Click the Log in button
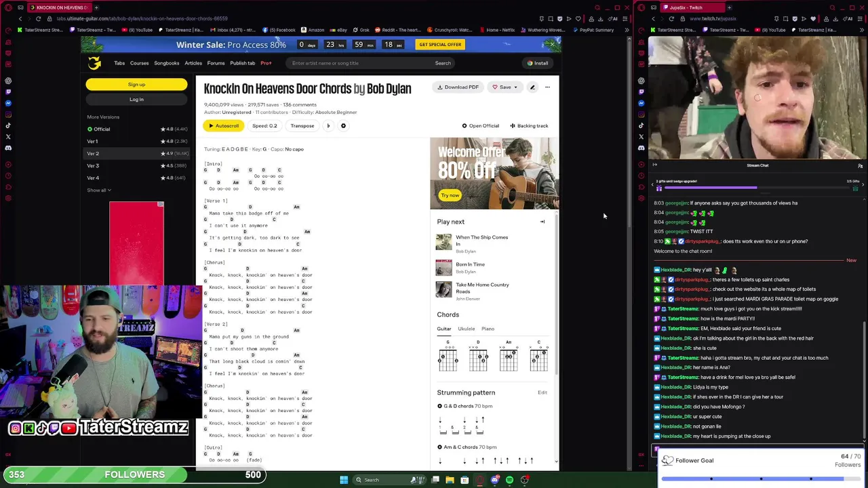The width and height of the screenshot is (868, 488). click(x=136, y=100)
